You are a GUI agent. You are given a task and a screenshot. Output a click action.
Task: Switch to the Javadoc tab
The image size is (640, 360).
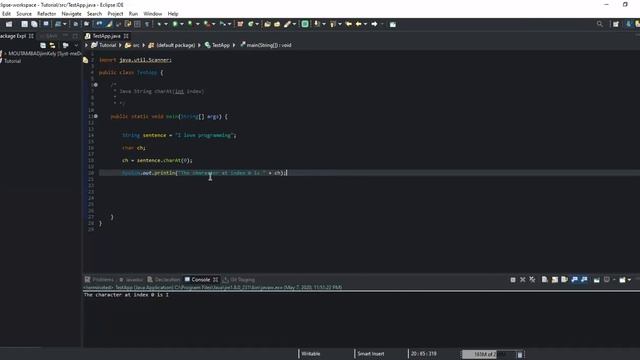[x=131, y=280]
